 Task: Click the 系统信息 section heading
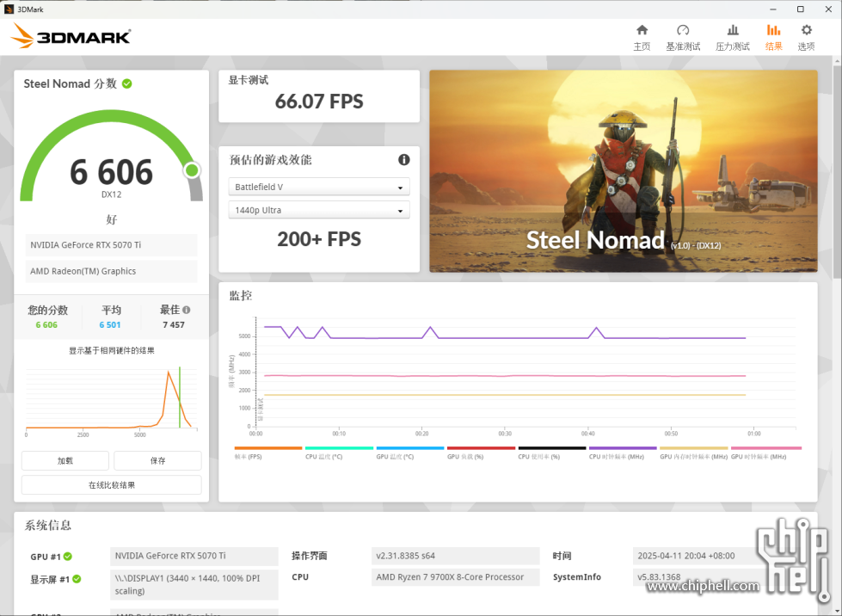[48, 526]
